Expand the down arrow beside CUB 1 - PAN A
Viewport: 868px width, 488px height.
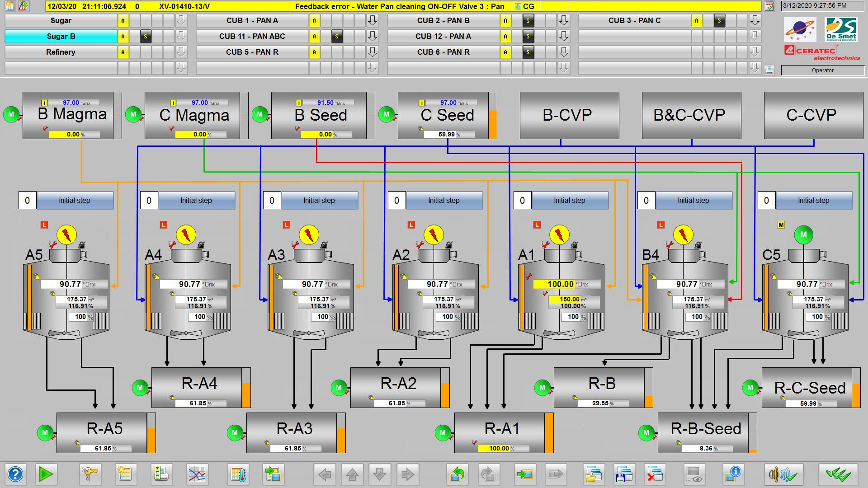tap(372, 21)
